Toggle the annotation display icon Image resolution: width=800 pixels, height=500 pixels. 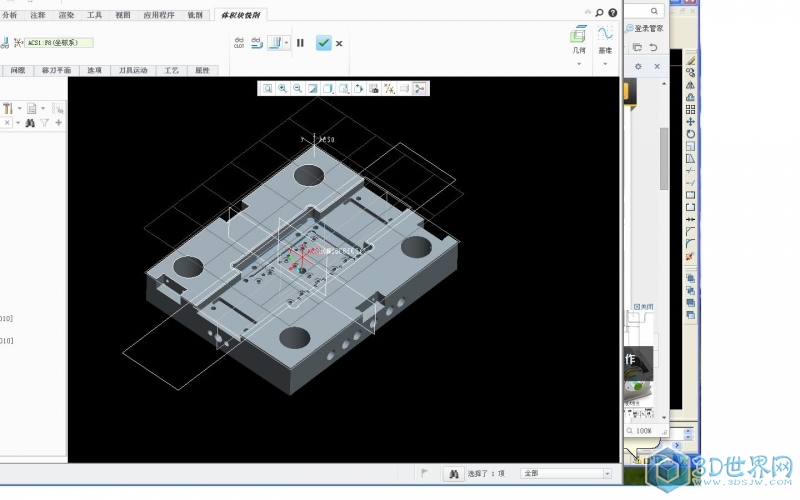pyautogui.click(x=405, y=89)
